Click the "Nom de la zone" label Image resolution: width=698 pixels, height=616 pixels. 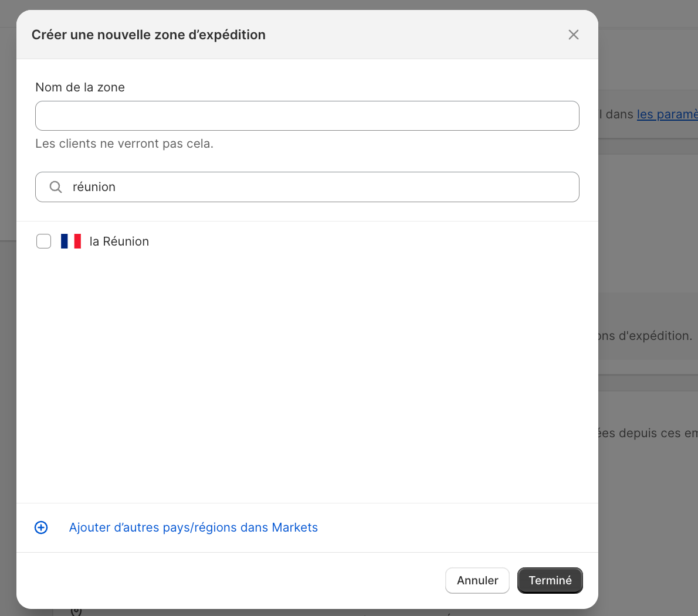[80, 87]
